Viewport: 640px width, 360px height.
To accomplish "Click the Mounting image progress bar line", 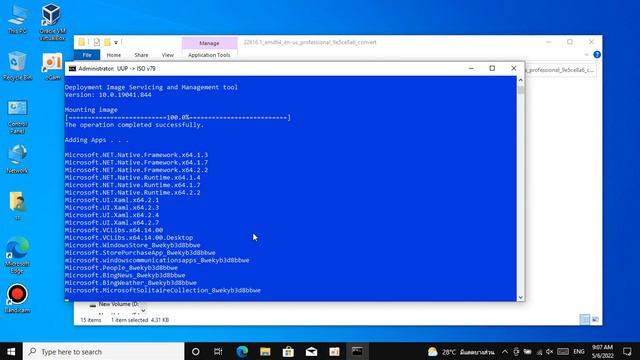I will point(178,118).
